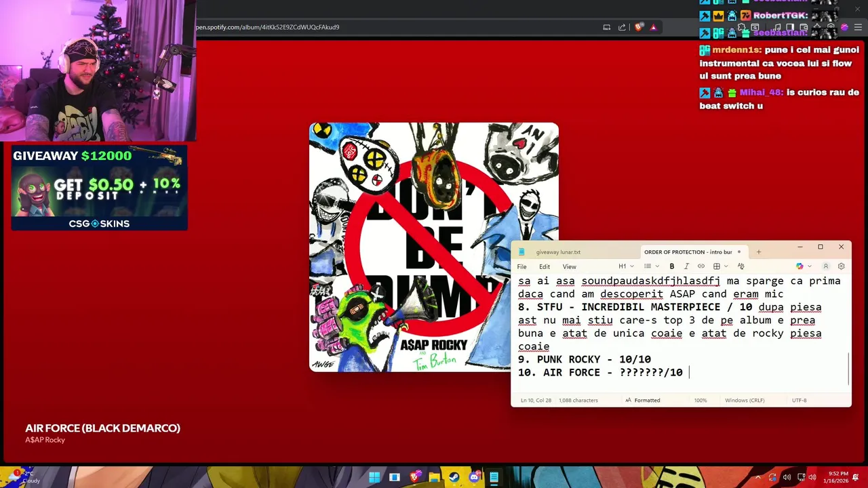Insert a link with Notepad's link icon
Screen dimensions: 868x488
701,266
